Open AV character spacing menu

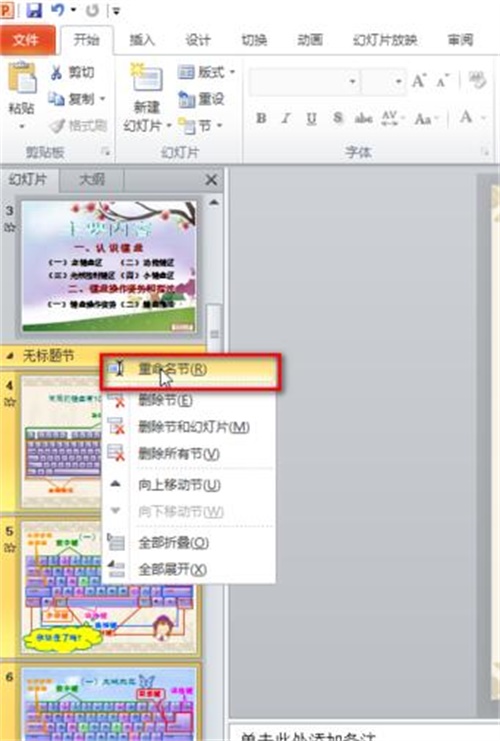pos(393,118)
